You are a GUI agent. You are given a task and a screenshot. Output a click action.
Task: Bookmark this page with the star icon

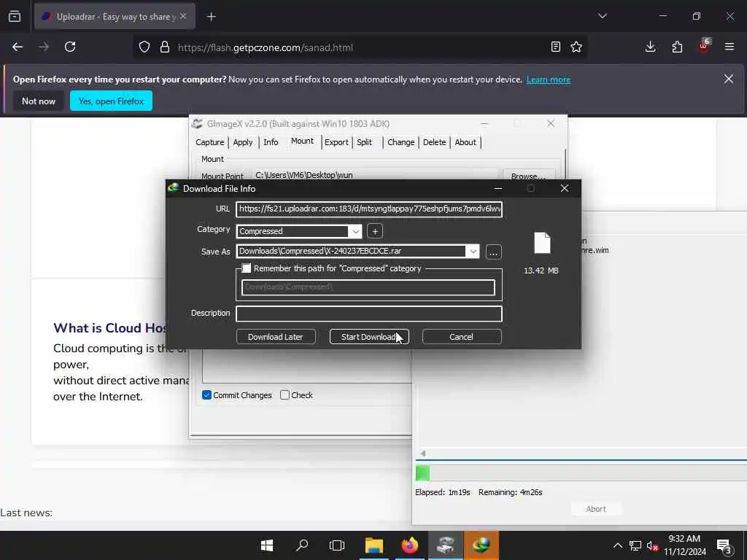click(576, 47)
